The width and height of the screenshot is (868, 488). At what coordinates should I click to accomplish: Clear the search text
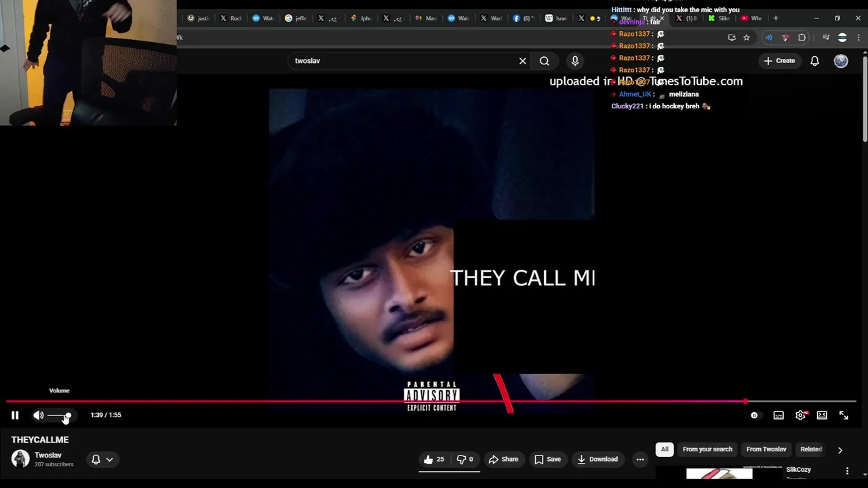(523, 61)
